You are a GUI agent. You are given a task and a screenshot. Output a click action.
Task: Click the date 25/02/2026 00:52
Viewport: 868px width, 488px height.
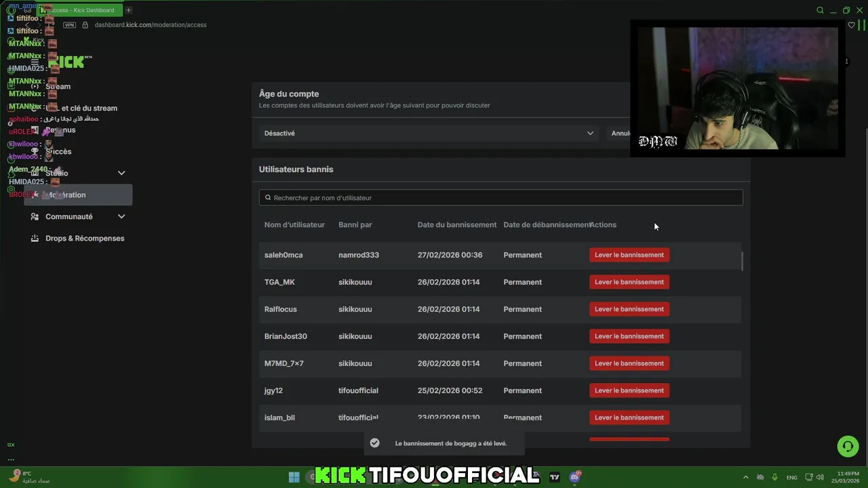(450, 390)
